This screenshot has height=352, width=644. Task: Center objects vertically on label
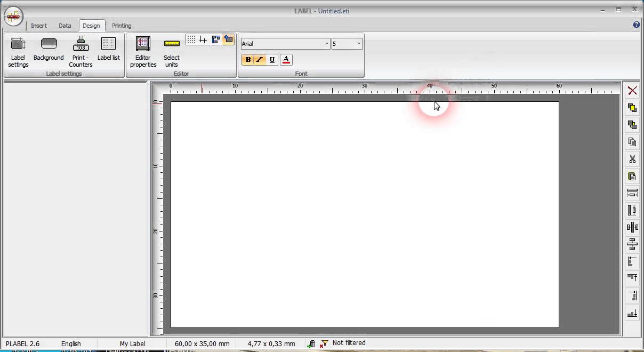click(632, 245)
